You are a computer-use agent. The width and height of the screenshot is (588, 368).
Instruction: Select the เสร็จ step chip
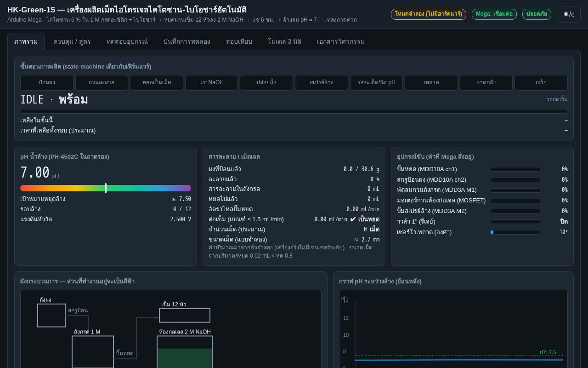click(x=541, y=83)
